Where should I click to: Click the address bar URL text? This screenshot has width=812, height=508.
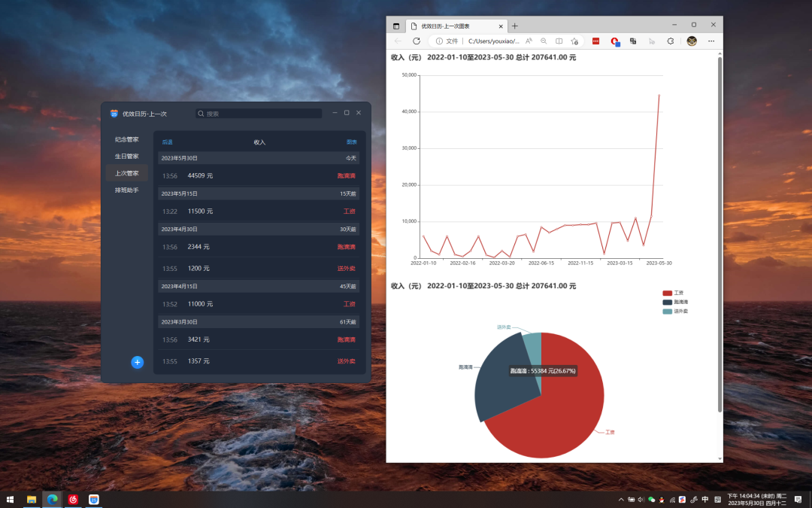pyautogui.click(x=493, y=41)
